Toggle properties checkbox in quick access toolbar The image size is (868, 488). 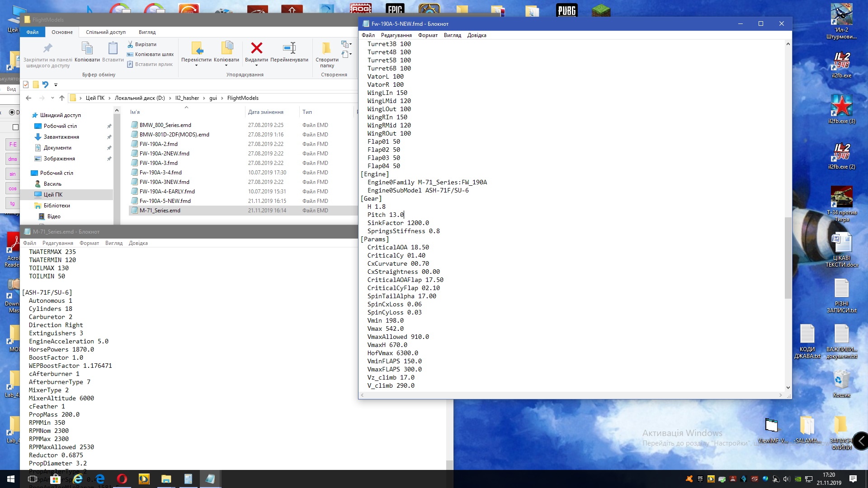click(x=26, y=84)
